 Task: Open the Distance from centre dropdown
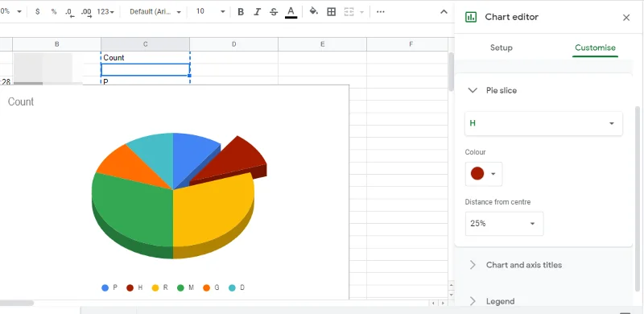(x=504, y=224)
